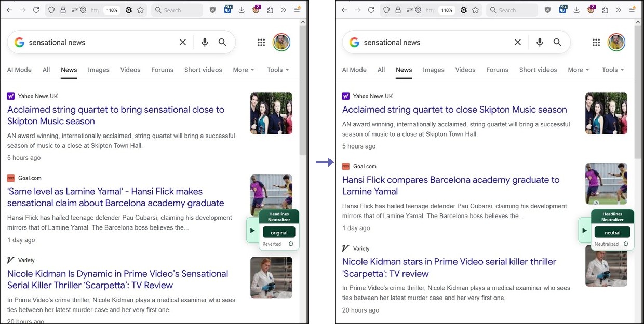Click inside the Google search input field
The height and width of the screenshot is (324, 644).
(93, 42)
